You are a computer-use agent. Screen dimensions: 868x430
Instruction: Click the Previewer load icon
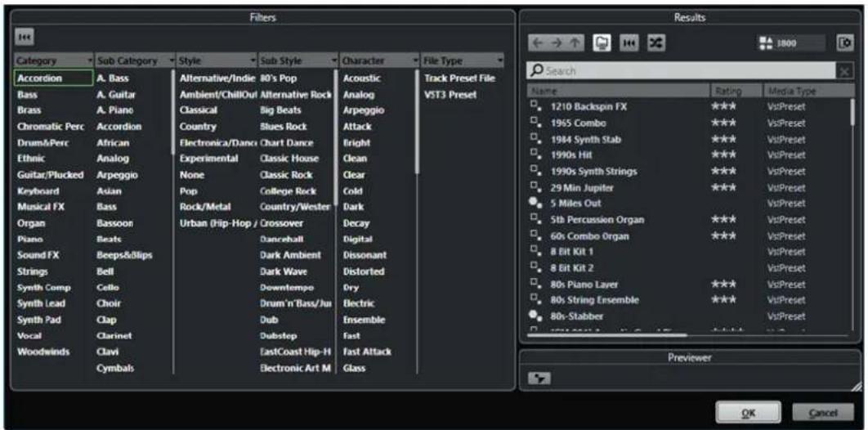click(x=539, y=378)
